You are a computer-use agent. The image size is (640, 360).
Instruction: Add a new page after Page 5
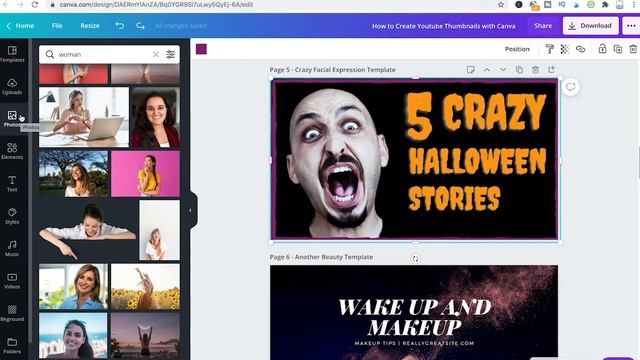click(551, 70)
